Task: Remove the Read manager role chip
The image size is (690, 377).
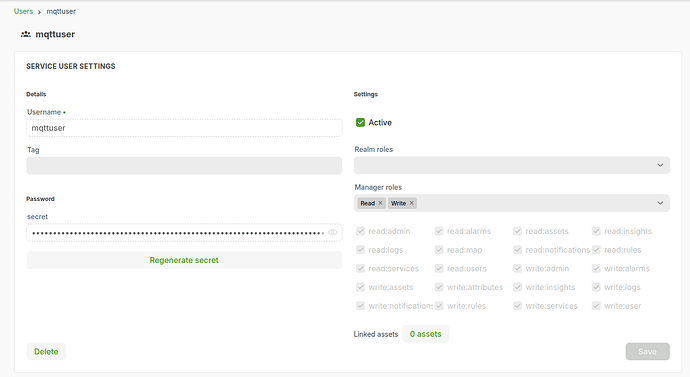Action: 380,203
